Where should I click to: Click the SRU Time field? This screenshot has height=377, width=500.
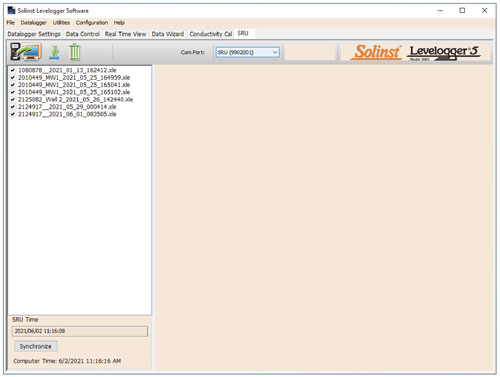pyautogui.click(x=80, y=331)
